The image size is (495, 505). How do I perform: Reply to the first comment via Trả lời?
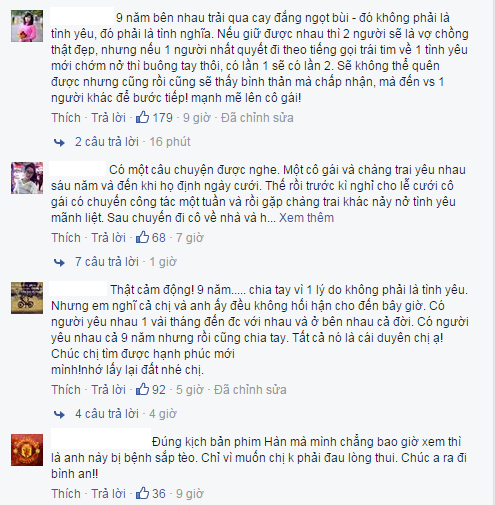point(109,118)
